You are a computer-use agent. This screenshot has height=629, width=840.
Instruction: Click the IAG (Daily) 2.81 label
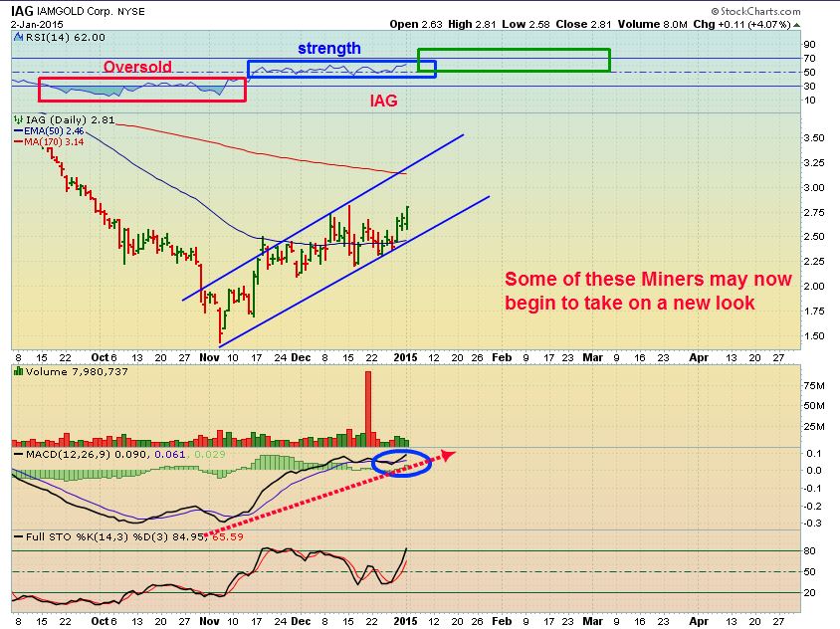tap(71, 119)
